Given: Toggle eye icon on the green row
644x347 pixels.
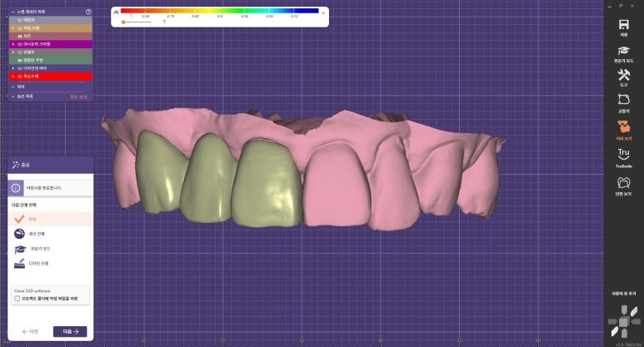Looking at the screenshot, I should [20, 60].
